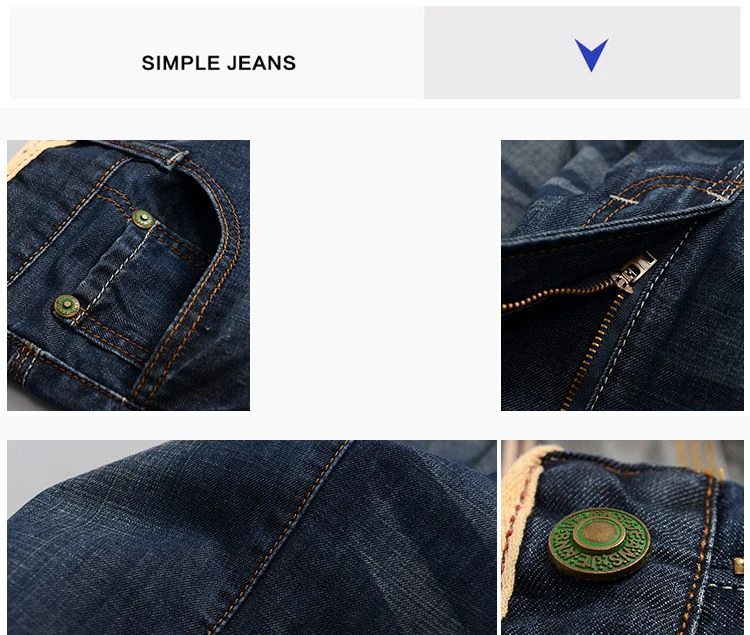The width and height of the screenshot is (750, 635).
Task: Click the small brass rivet beside the button
Action: (739, 566)
